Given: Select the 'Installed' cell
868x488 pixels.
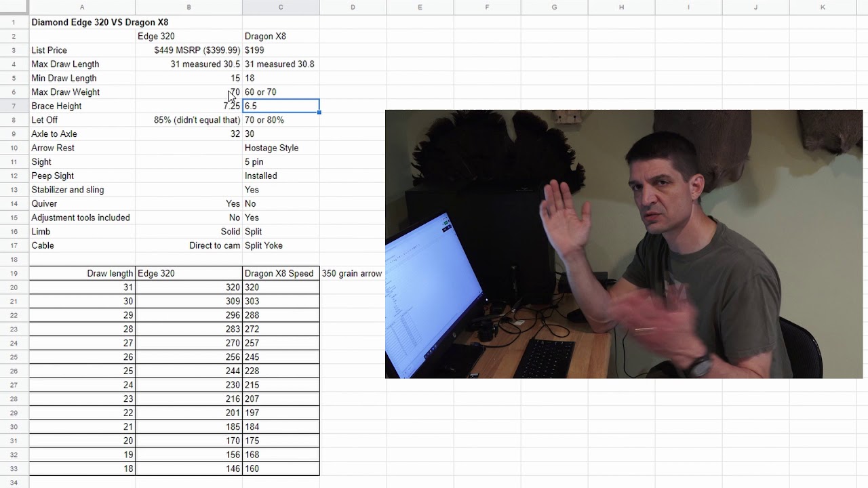Looking at the screenshot, I should click(x=281, y=176).
